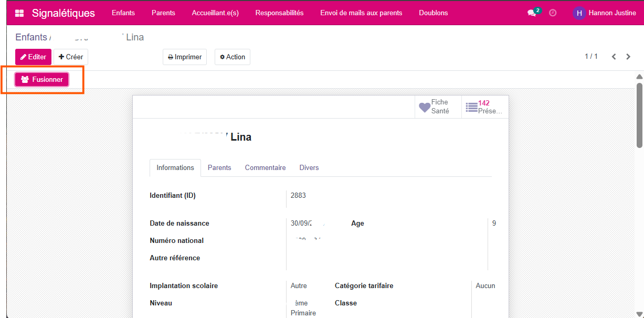Open the 142 Présences smart button

pos(484,107)
